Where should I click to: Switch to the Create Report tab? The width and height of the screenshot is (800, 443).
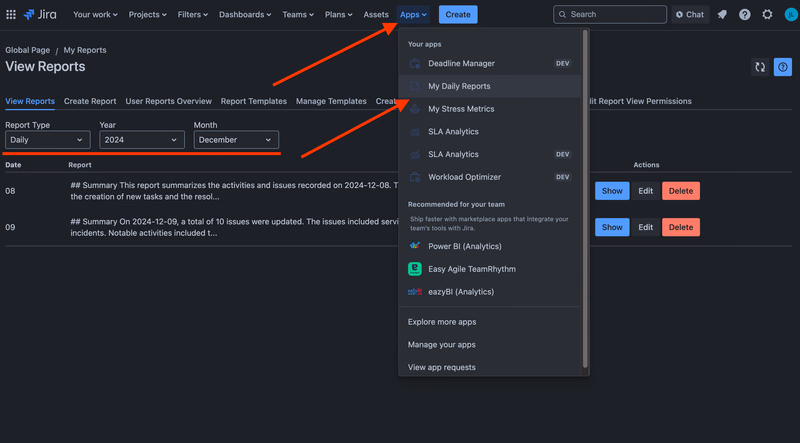(90, 101)
